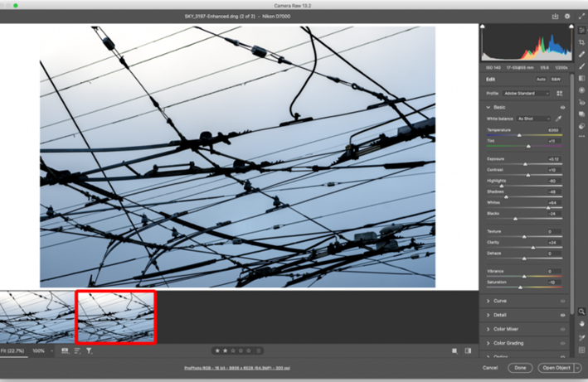Select the Zoom magnifier tool
Screen dimensions: 588x382
tap(581, 312)
